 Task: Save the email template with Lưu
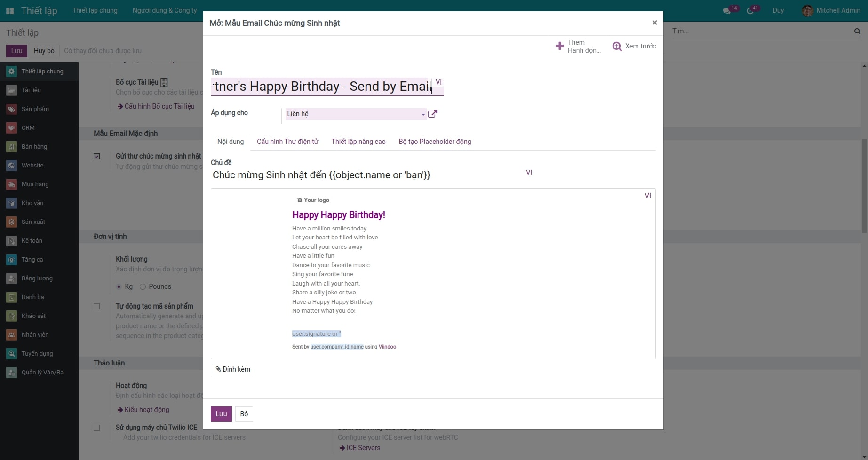click(x=221, y=413)
